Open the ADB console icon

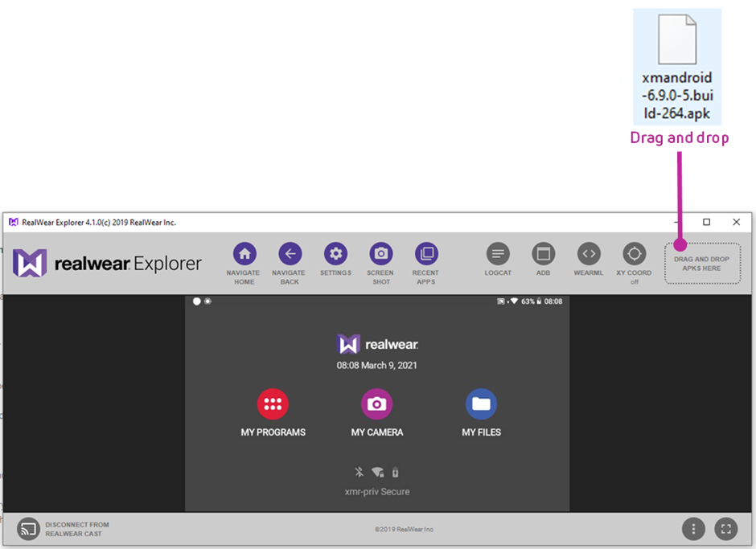point(544,254)
